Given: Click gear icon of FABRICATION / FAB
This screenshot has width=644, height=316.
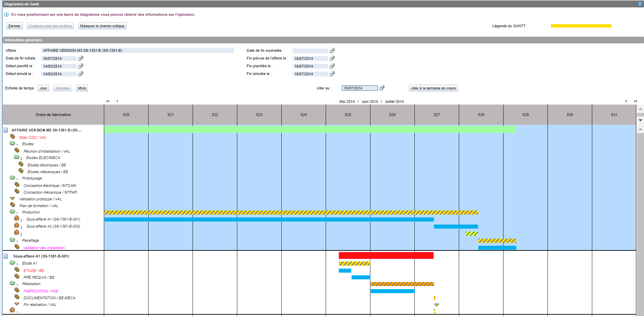Looking at the screenshot, I should point(17,290).
